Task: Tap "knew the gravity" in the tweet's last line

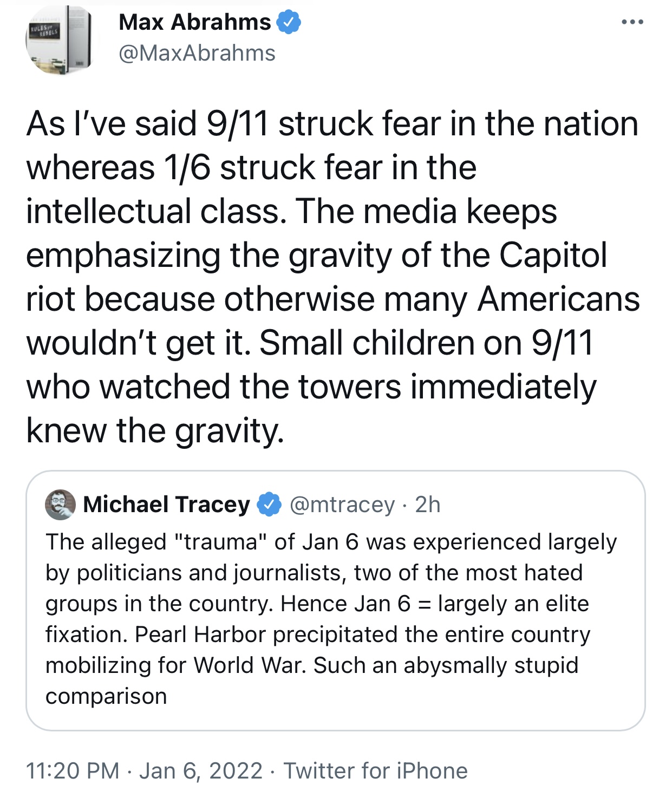Action: click(x=155, y=431)
